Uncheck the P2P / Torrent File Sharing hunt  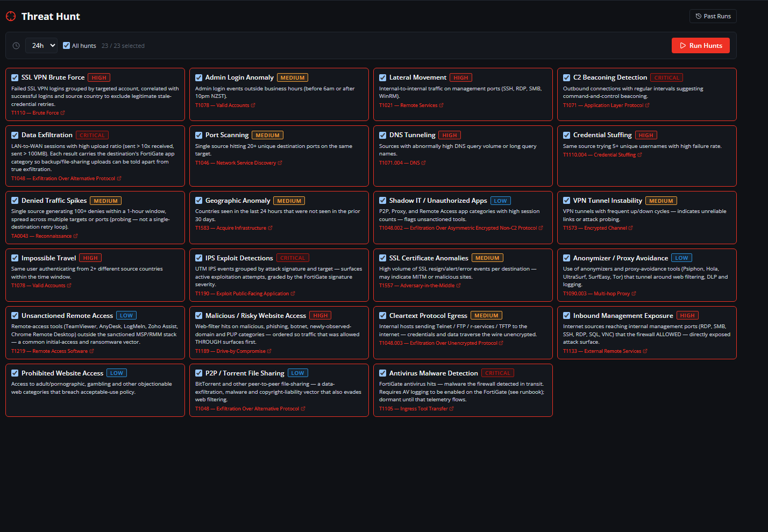[199, 373]
